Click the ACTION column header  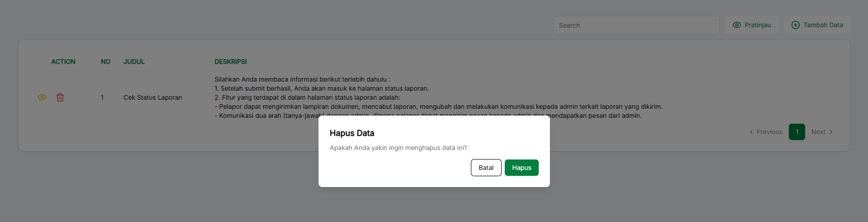pyautogui.click(x=63, y=62)
